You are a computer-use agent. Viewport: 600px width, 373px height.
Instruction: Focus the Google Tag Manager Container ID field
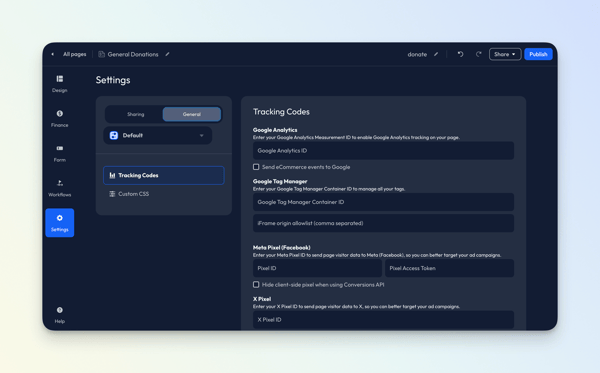click(x=383, y=202)
